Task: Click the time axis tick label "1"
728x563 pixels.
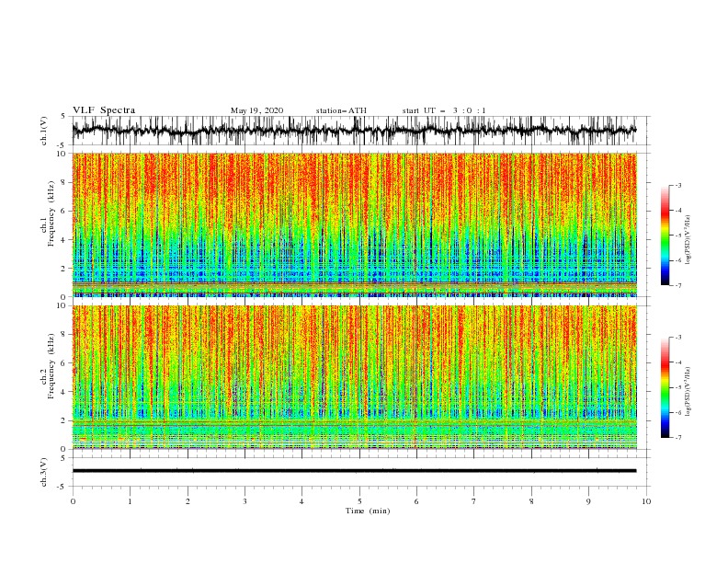Action: pos(130,501)
